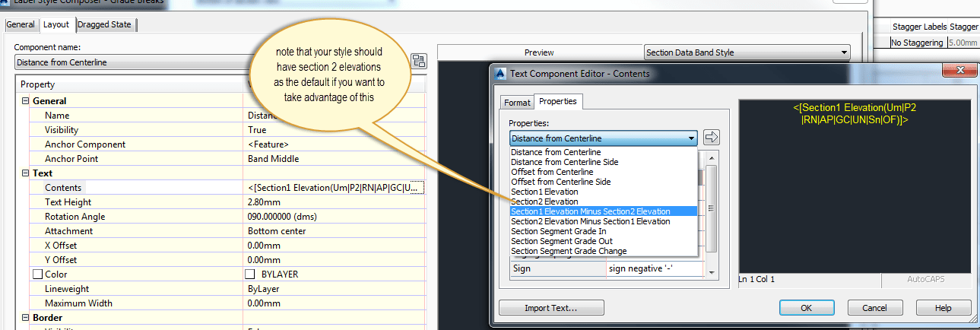Click the X Offset property row

tap(220, 246)
